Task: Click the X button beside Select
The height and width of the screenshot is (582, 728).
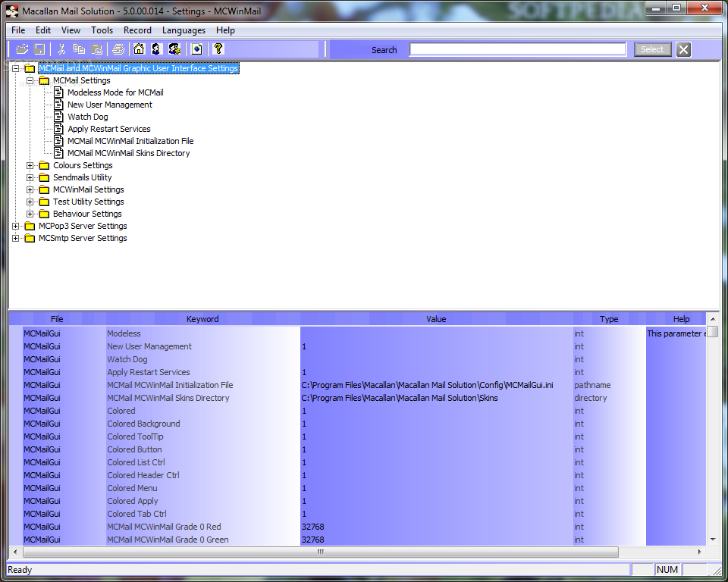Action: [683, 49]
